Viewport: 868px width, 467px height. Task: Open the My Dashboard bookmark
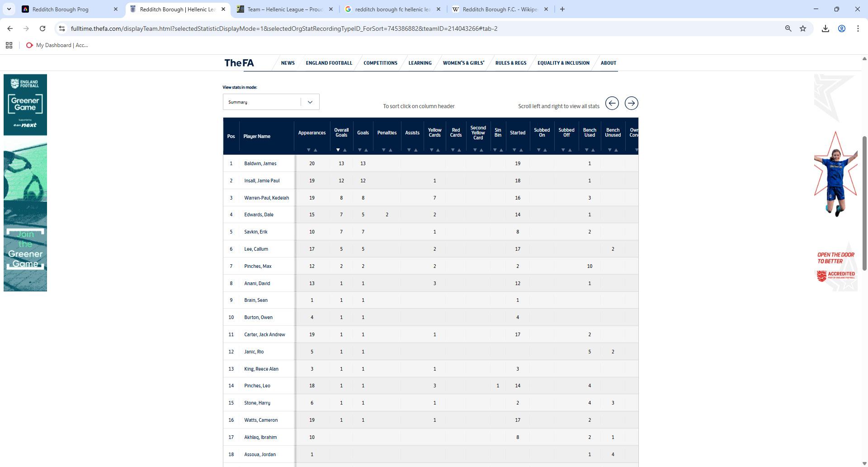click(57, 45)
